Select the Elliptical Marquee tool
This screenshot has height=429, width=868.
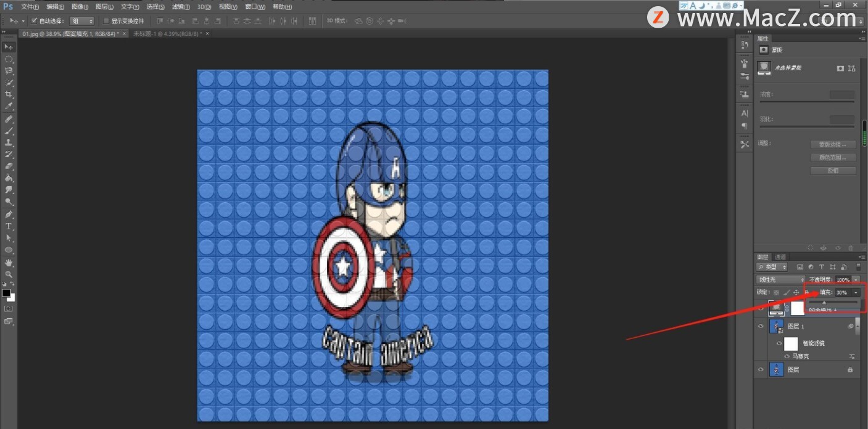click(9, 59)
